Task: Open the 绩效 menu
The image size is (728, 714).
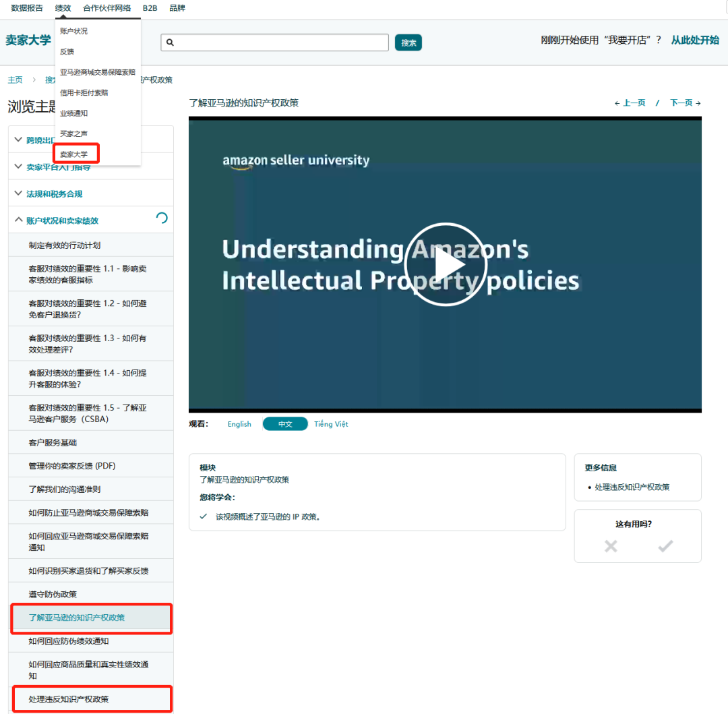Action: point(63,8)
